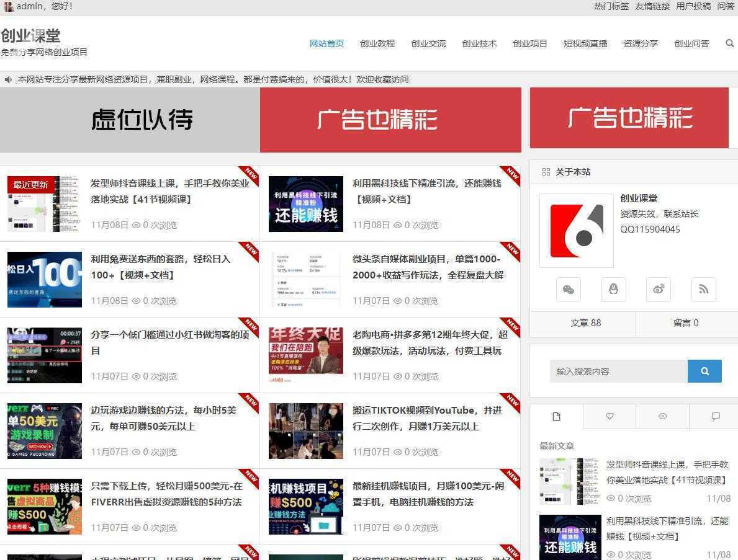Open article 边玩游戏边赚钱的方法
Screen dimensions: 738x560
(x=163, y=418)
